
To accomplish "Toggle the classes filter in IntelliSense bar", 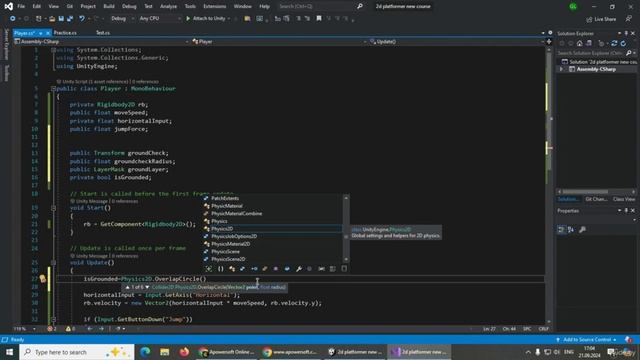I will click(232, 269).
